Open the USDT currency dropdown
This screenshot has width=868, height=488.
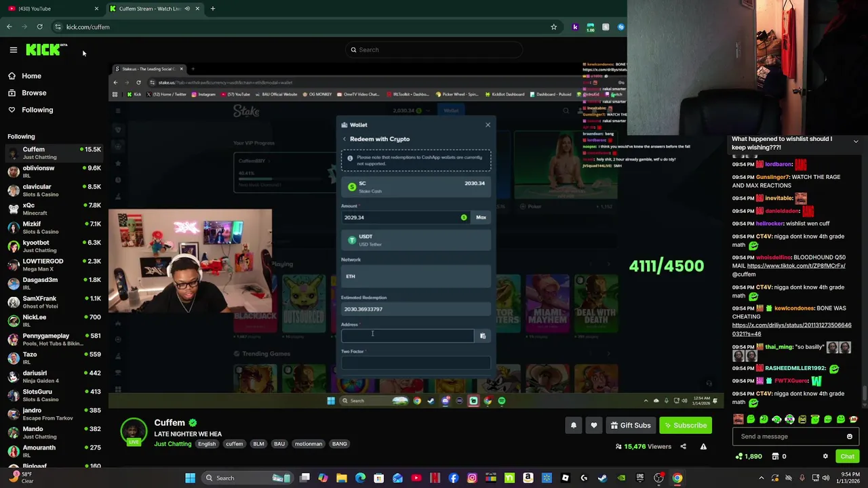click(416, 240)
